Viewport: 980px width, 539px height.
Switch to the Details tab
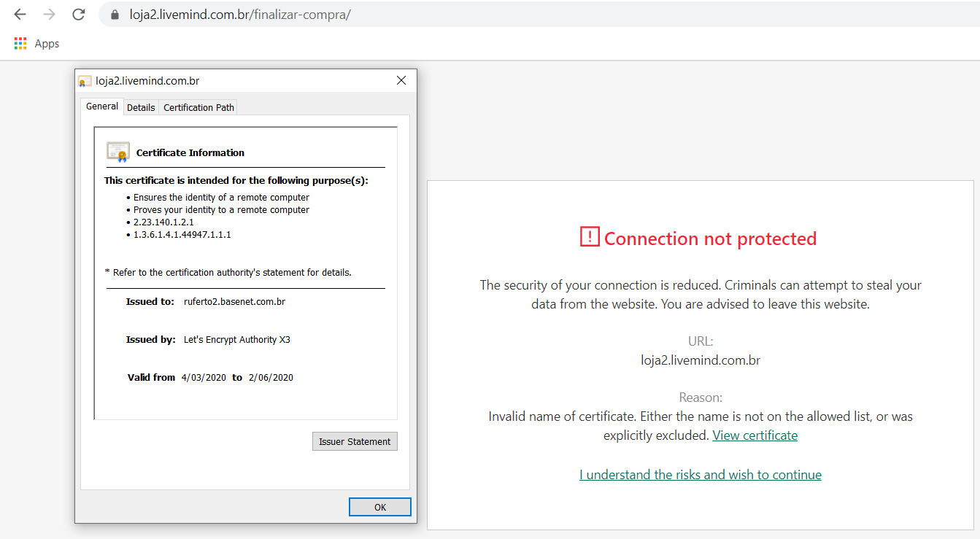click(x=141, y=107)
